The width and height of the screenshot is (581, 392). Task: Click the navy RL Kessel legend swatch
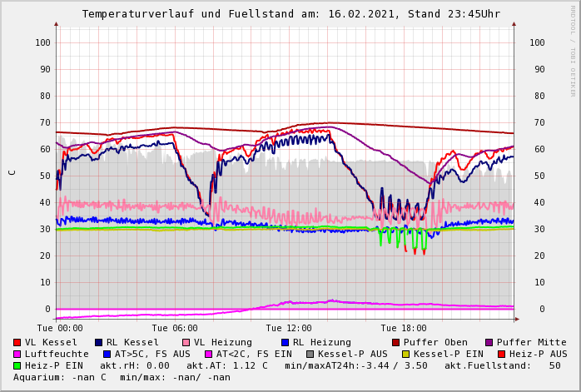99,342
